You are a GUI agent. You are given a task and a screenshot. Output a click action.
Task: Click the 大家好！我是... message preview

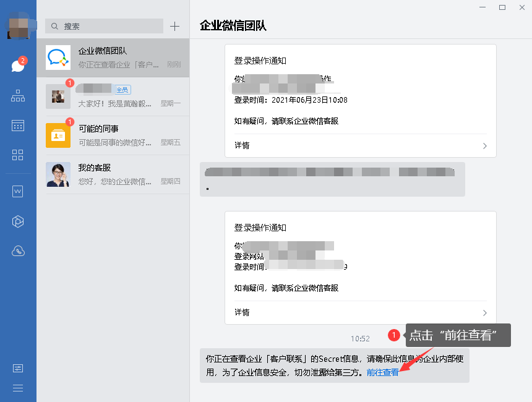point(114,104)
